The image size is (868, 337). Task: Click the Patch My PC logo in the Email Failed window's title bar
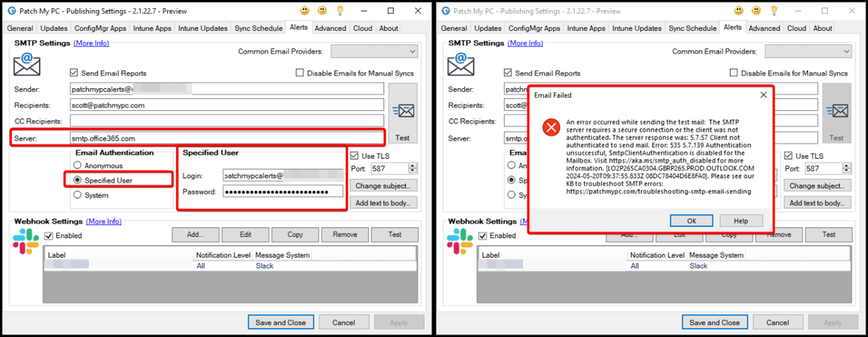pyautogui.click(x=445, y=11)
